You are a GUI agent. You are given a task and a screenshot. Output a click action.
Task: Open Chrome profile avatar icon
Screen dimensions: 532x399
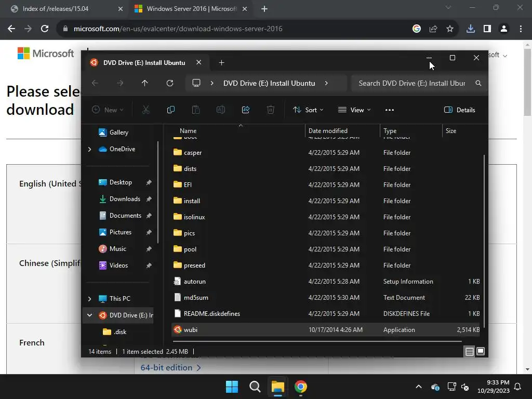pos(504,29)
